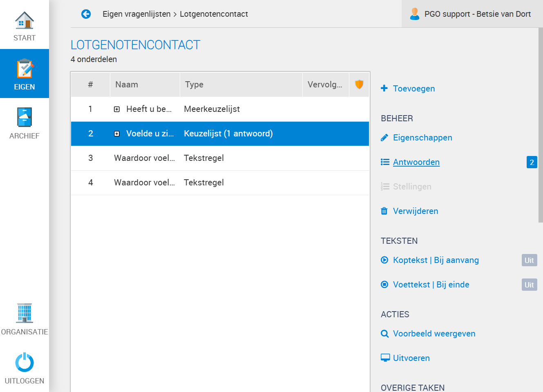Click the magnifier icon for Voorbeeld weergeven

pos(384,334)
